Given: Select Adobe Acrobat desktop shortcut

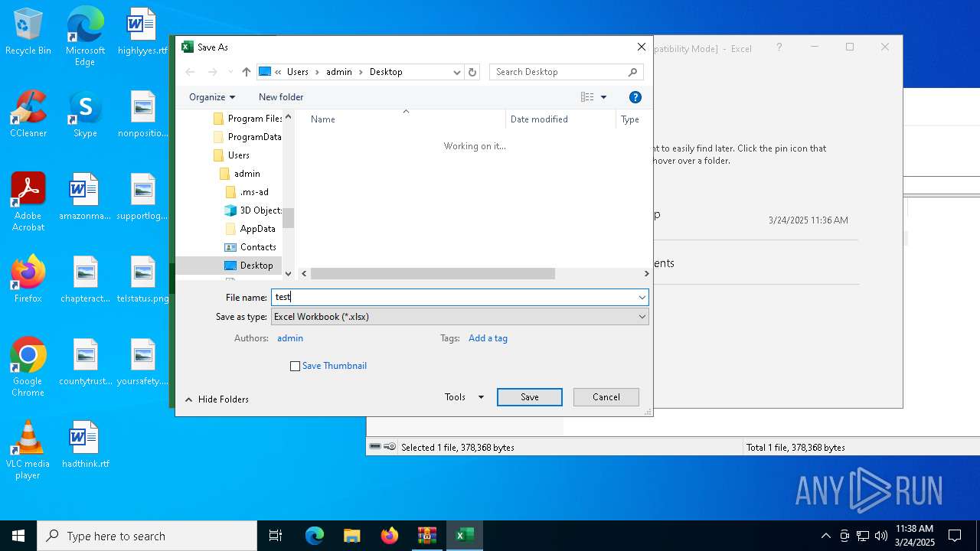Looking at the screenshot, I should point(28,202).
